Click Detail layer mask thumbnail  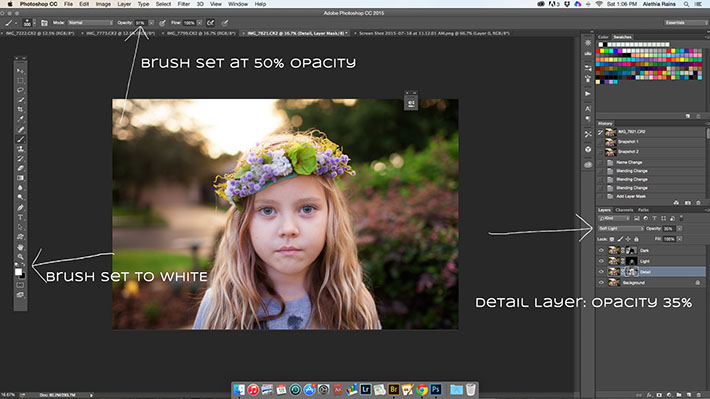633,272
